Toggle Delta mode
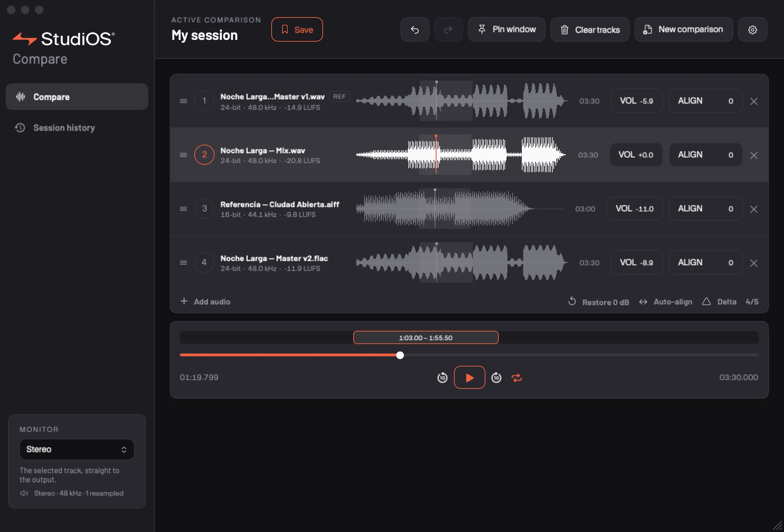The width and height of the screenshot is (784, 532). (x=719, y=302)
